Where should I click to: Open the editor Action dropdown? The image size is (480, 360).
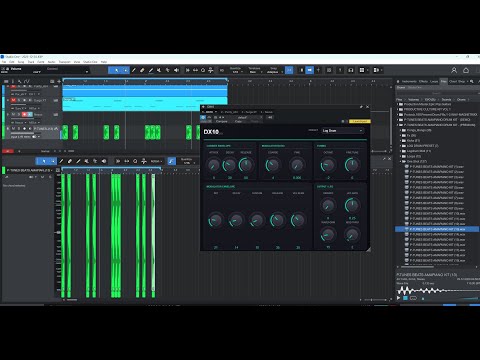[x=156, y=161]
